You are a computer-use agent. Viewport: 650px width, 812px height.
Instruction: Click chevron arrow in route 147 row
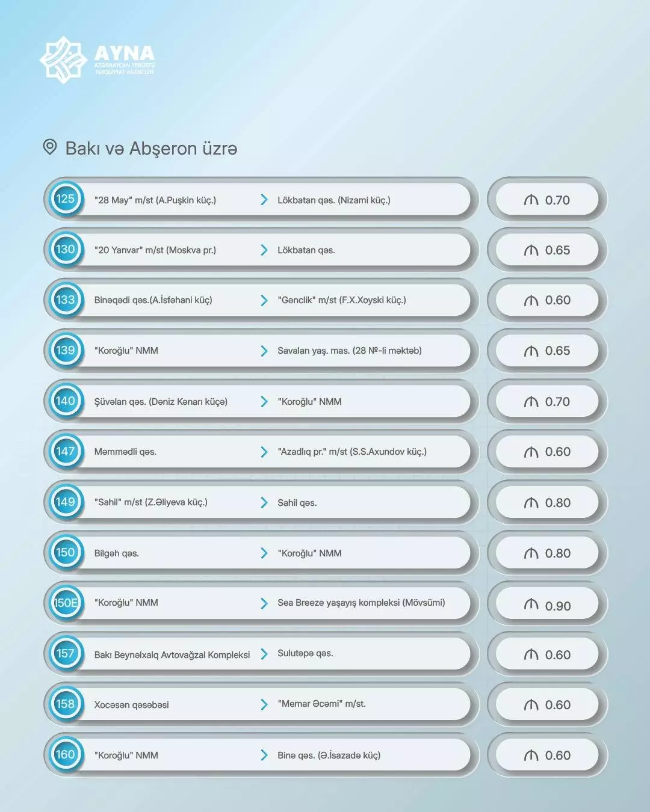point(264,452)
